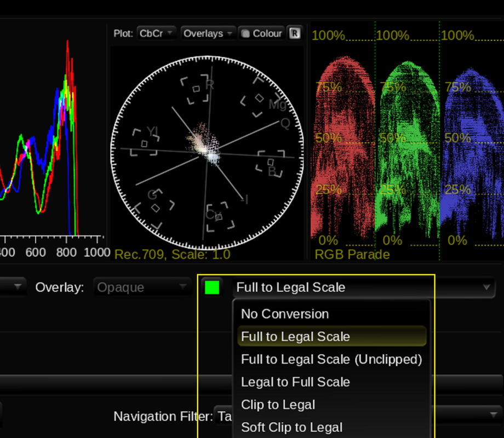Toggle the Colour button on vectorscope
504x438 pixels.
point(261,33)
